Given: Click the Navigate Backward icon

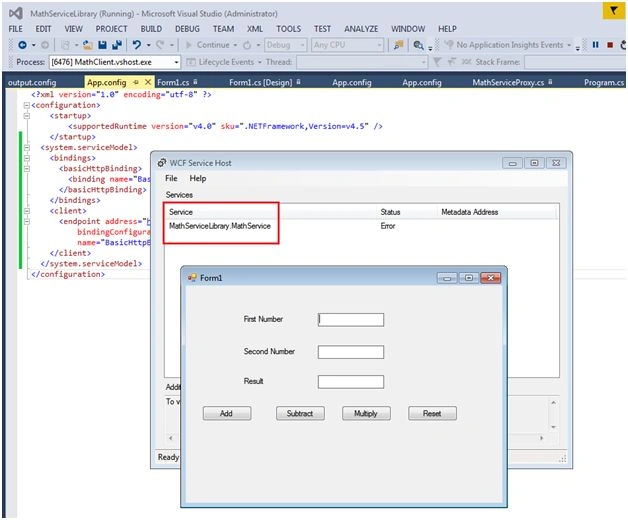Looking at the screenshot, I should (x=22, y=45).
